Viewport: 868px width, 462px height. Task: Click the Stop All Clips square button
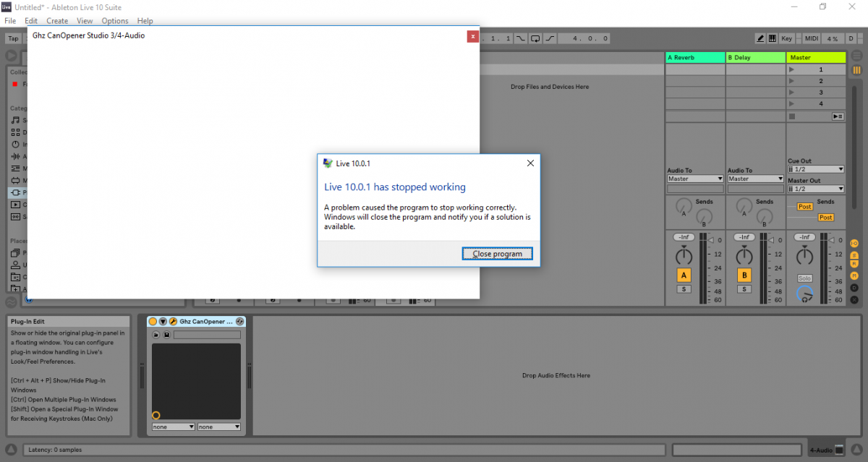pos(792,116)
